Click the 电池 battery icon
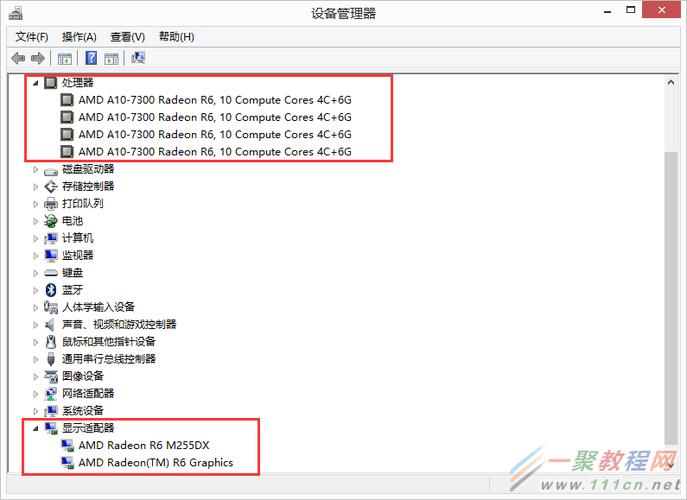This screenshot has height=500, width=687. [51, 221]
